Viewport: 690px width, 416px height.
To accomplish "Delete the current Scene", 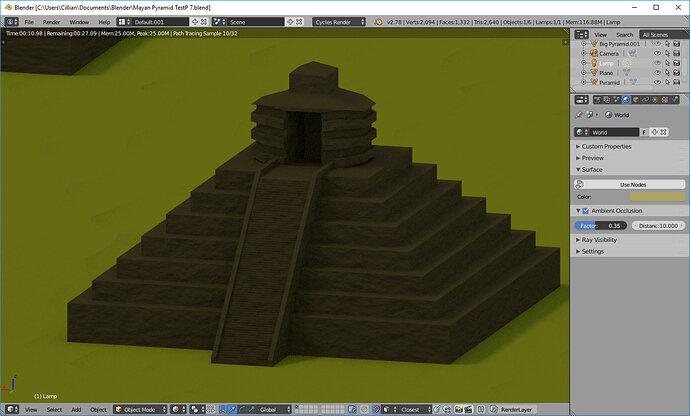I will click(299, 22).
